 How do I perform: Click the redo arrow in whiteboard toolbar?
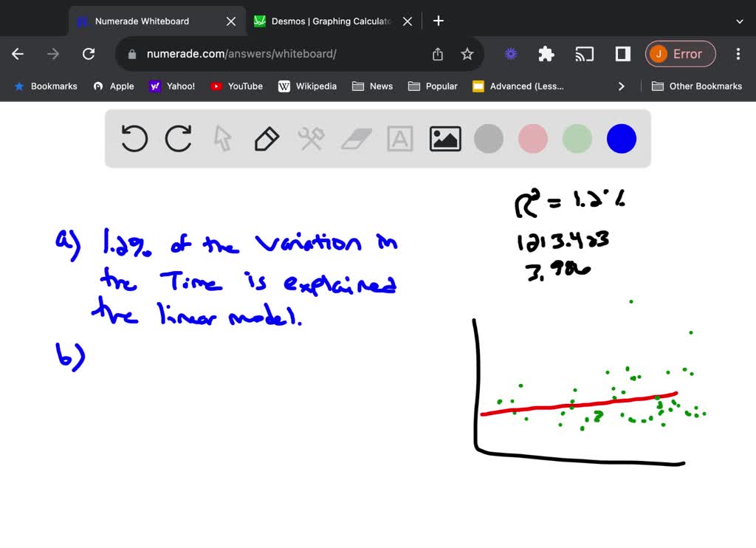click(179, 139)
